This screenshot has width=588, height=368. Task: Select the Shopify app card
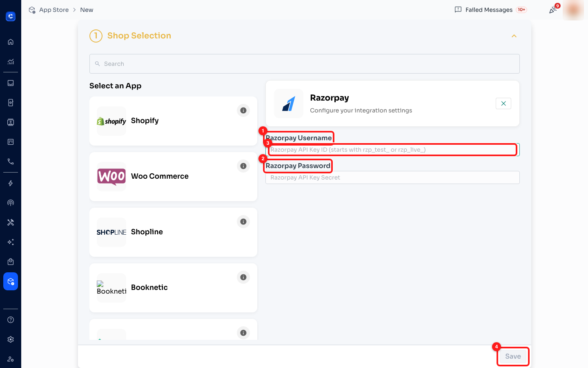173,121
